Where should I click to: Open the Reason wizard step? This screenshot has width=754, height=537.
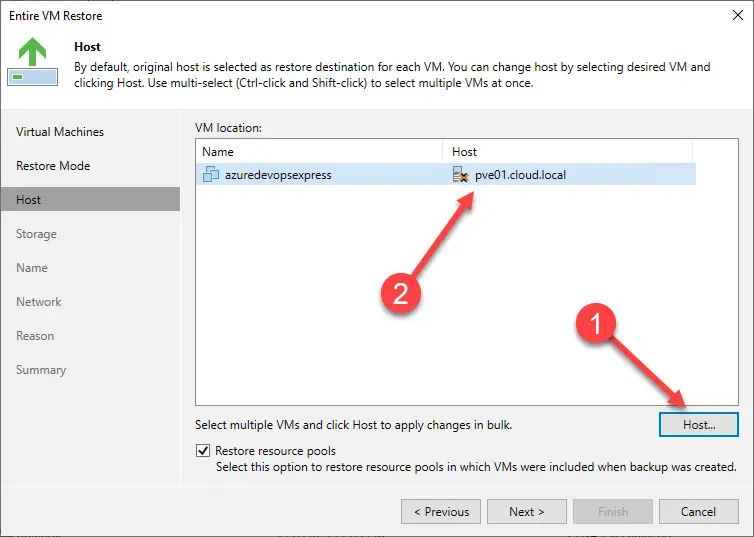click(35, 336)
